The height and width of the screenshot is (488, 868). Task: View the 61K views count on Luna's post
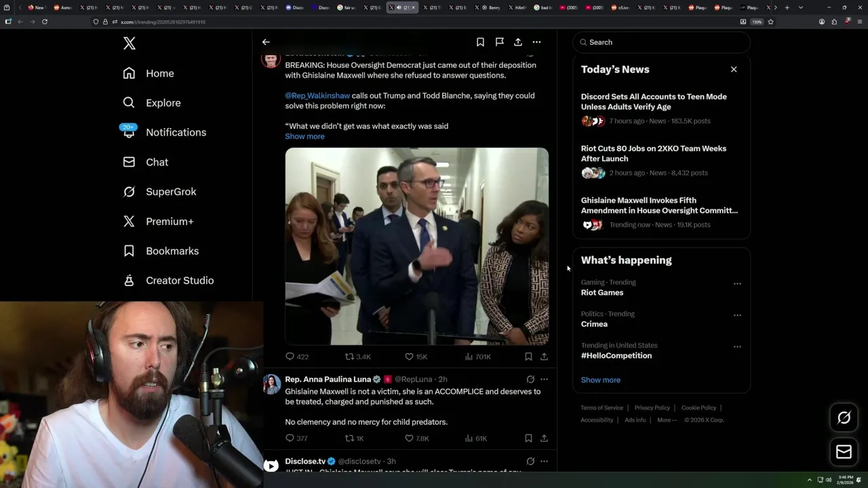point(476,439)
